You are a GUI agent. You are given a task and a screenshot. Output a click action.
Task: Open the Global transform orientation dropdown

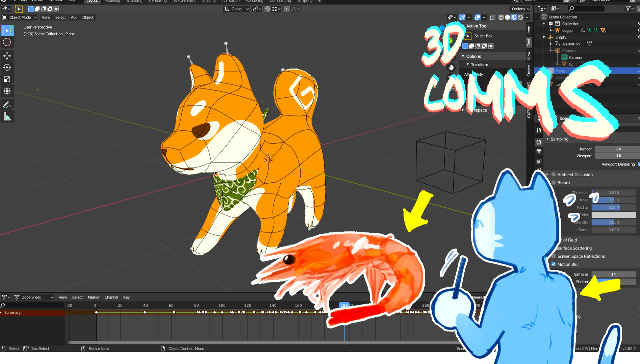click(x=237, y=9)
